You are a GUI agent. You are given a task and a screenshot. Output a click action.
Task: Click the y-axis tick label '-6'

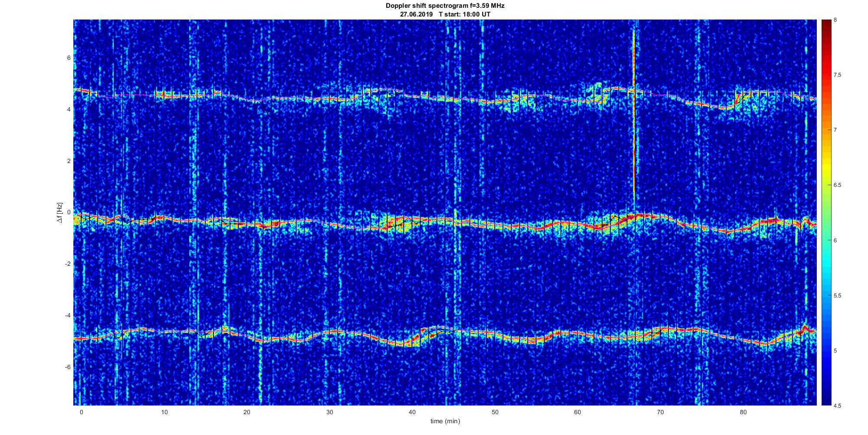[68, 367]
